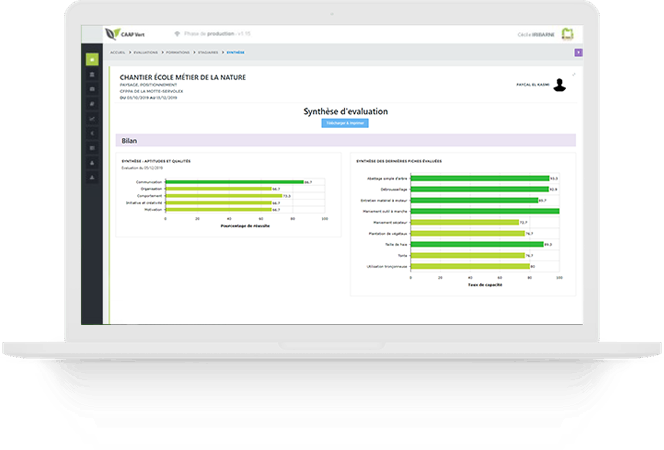
Task: Open the stacked-bars icon below the home icon
Action: (x=92, y=75)
